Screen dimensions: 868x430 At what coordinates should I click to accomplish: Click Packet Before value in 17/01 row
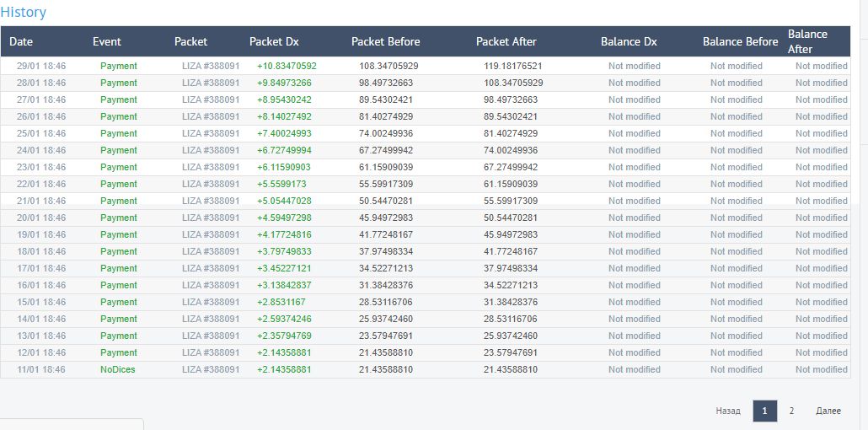[x=386, y=268]
